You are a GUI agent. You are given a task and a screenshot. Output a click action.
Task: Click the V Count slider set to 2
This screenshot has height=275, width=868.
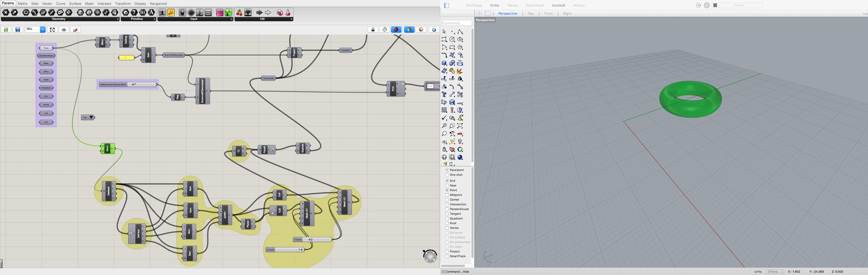click(x=313, y=240)
